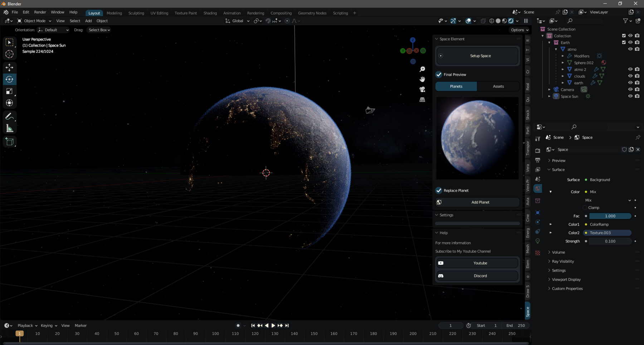This screenshot has height=345, width=644.
Task: Click the Earth planet preview thumbnail
Action: (x=477, y=138)
